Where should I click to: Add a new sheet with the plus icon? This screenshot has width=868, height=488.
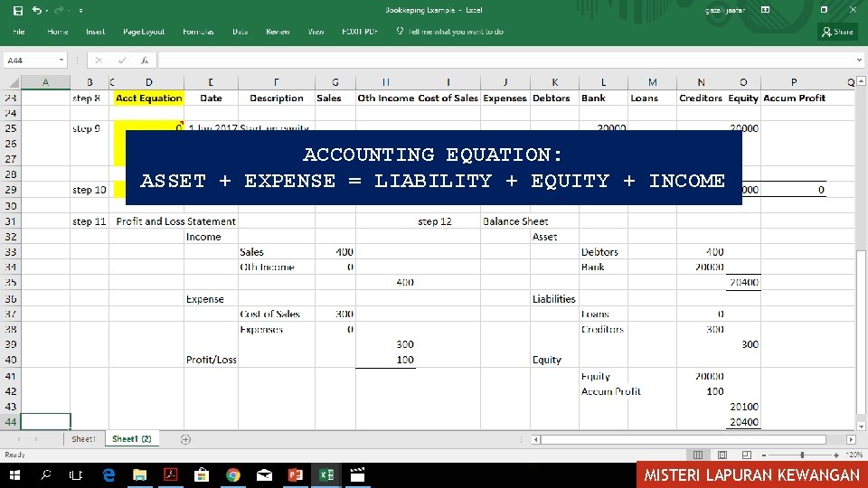tap(185, 439)
